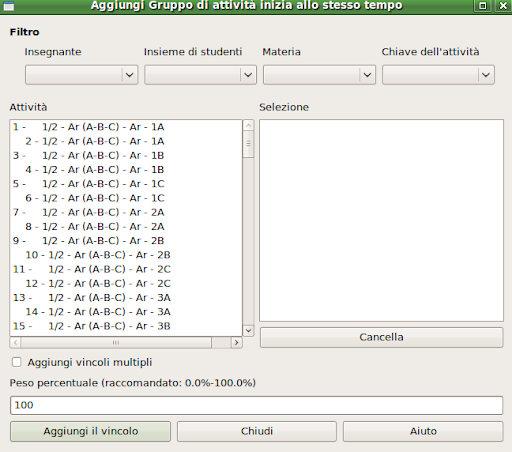Expand the Materia combo box
512x452 pixels.
point(319,75)
